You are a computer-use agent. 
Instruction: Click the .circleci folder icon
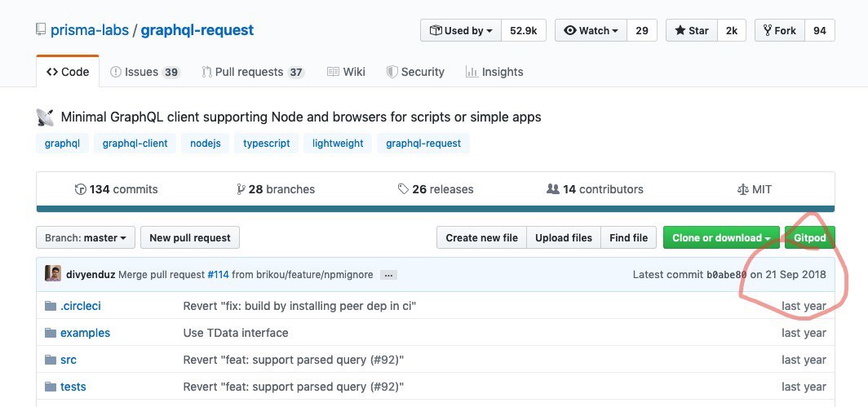click(x=51, y=306)
